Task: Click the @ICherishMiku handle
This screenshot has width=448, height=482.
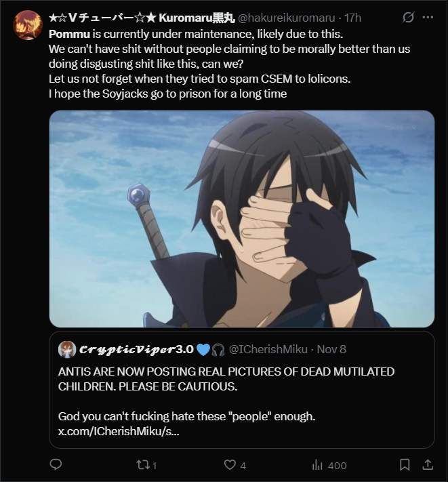Action: pyautogui.click(x=267, y=350)
